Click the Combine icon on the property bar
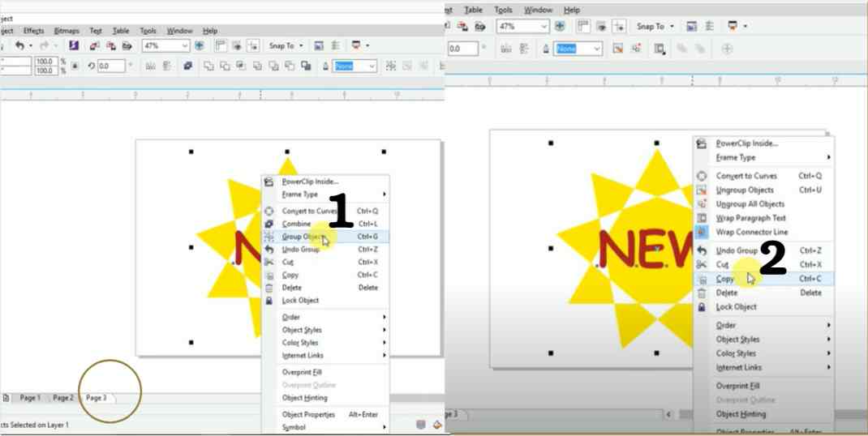This screenshot has width=868, height=436. pyautogui.click(x=187, y=66)
